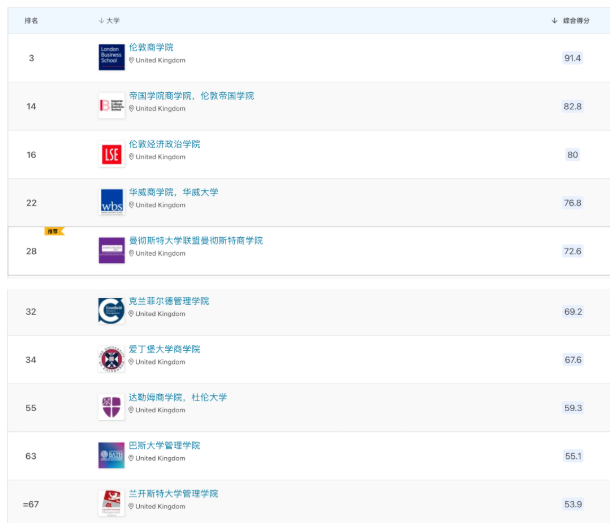
Task: Click the location pin under 伦敦商学院
Action: click(131, 60)
